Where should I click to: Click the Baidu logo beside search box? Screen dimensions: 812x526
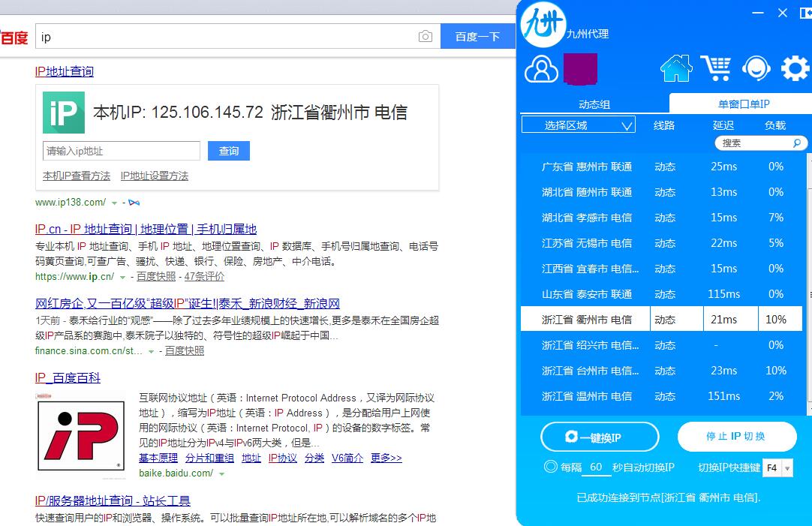pyautogui.click(x=14, y=38)
